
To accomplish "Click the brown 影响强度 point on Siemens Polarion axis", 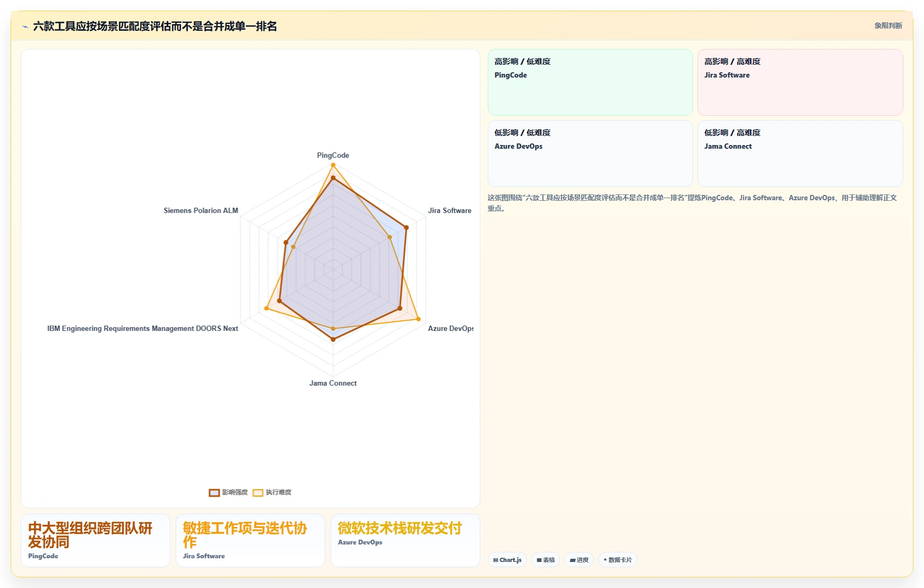I will pos(286,243).
